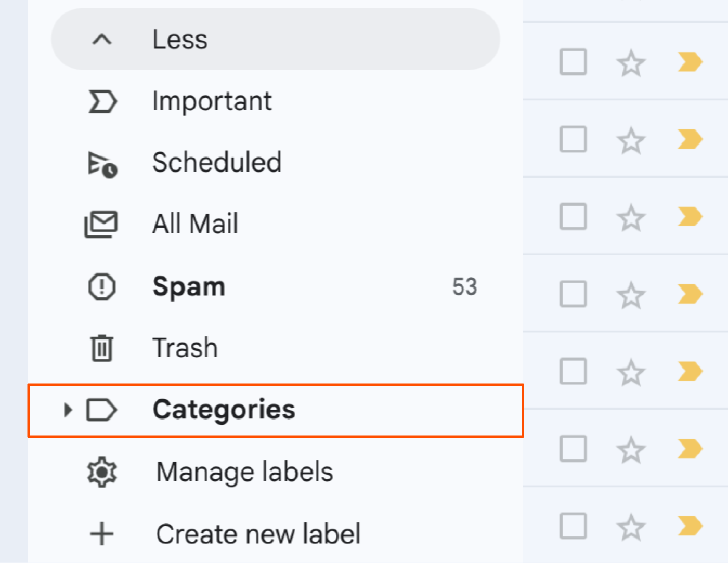The image size is (728, 563).
Task: Click the Create new label option
Action: coord(258,533)
